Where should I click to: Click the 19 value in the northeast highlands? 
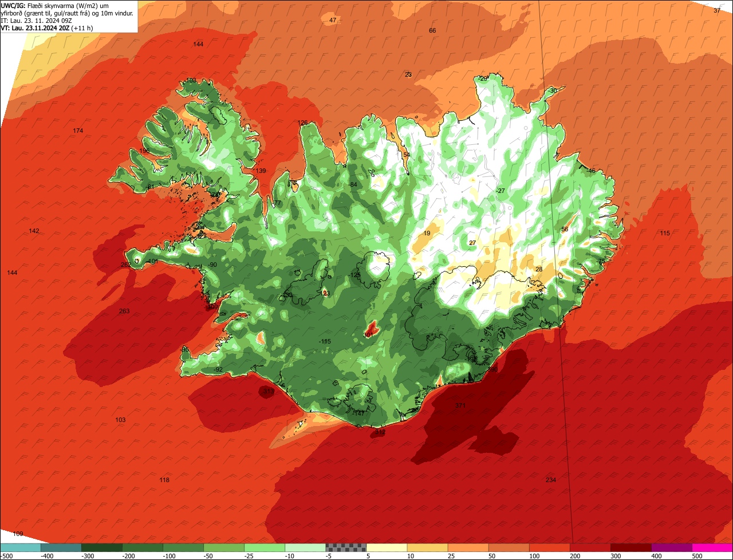427,234
